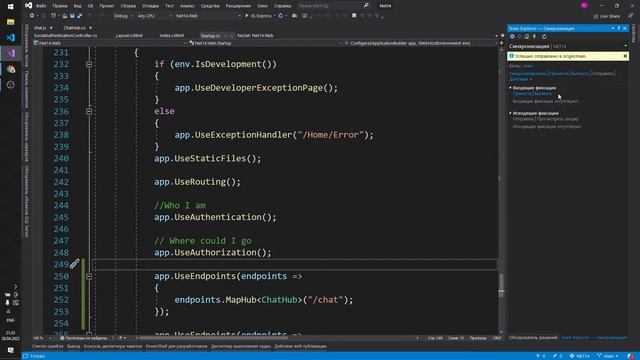Switch to the chat.js tab

[x=40, y=28]
